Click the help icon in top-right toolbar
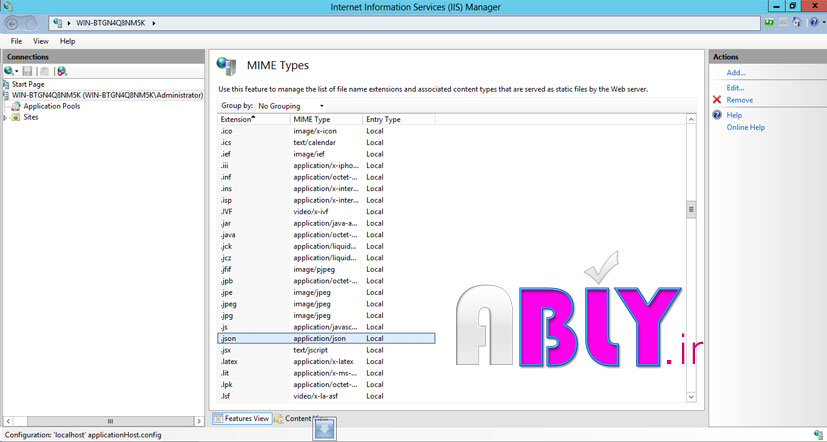 [814, 22]
